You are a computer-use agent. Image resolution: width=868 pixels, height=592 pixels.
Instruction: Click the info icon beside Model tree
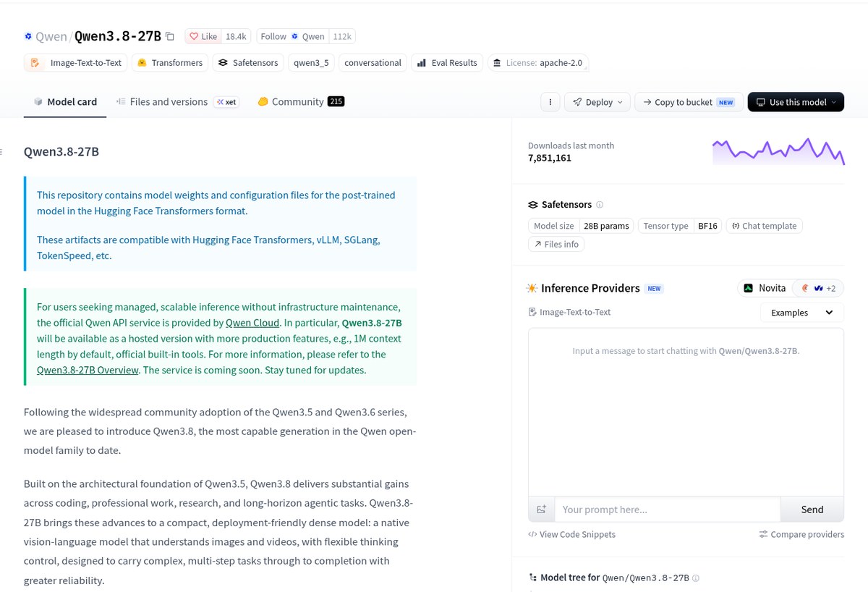696,578
